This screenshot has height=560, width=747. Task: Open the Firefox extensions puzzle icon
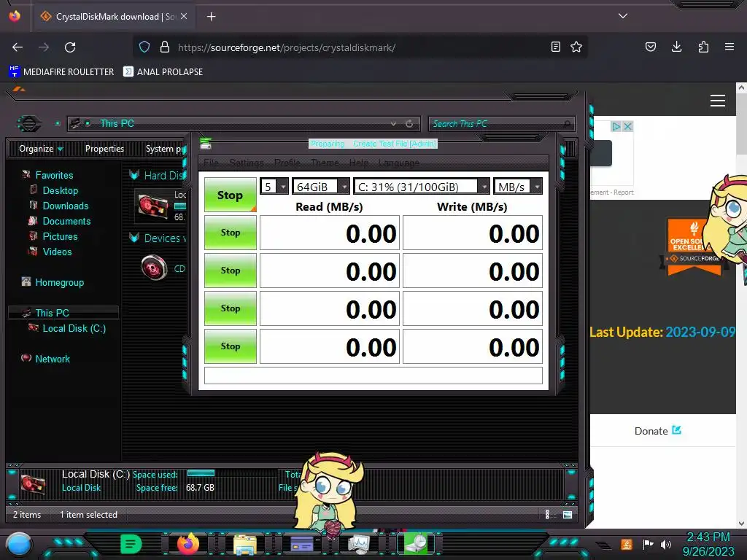tap(703, 47)
